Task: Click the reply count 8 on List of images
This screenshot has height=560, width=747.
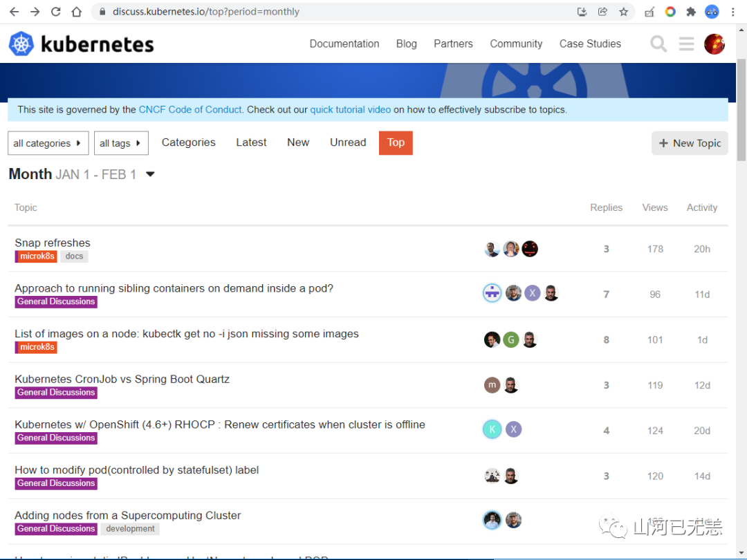Action: click(606, 340)
